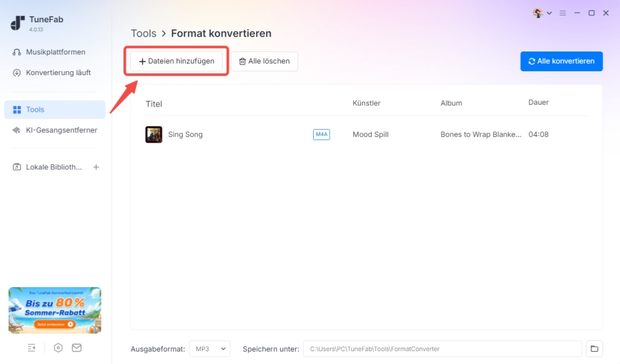
Task: Minimize the TuneFab window
Action: (577, 13)
